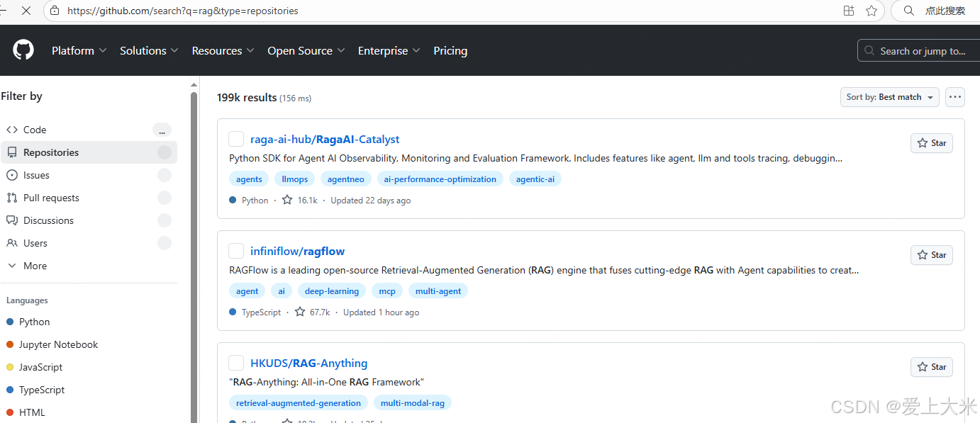
Task: Click the browser search magnifier icon
Action: (908, 11)
